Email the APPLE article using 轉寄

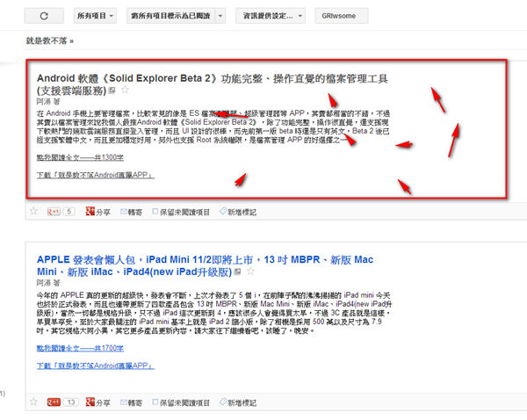click(x=132, y=402)
